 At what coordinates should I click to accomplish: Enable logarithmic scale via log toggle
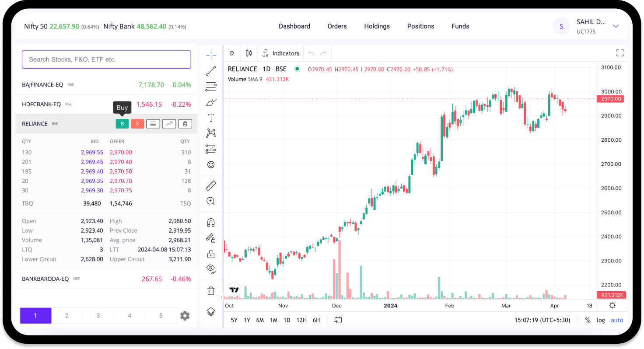point(601,320)
